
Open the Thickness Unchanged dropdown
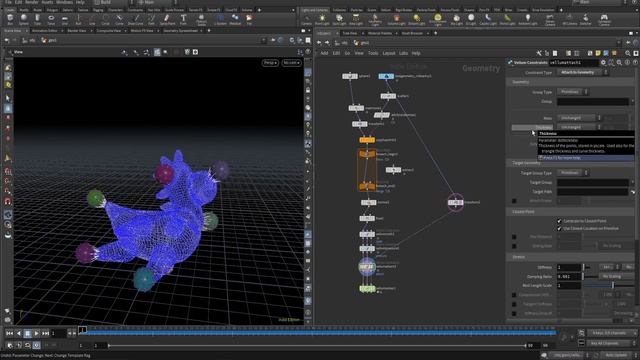click(x=579, y=127)
